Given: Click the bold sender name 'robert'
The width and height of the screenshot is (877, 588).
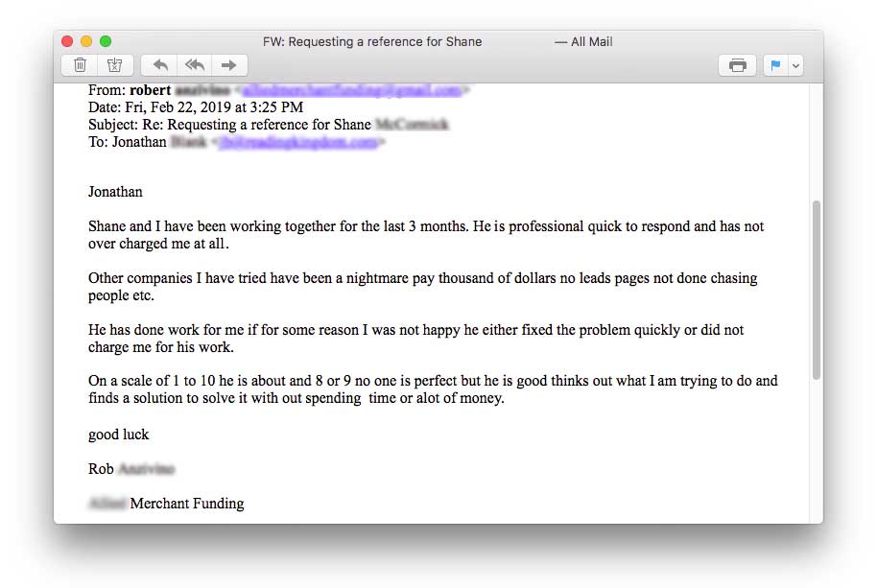Looking at the screenshot, I should click(151, 91).
